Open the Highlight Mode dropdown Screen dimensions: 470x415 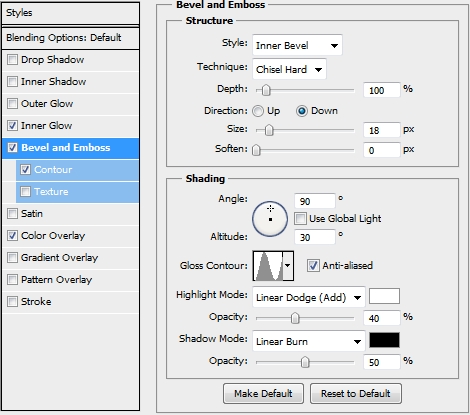point(309,297)
